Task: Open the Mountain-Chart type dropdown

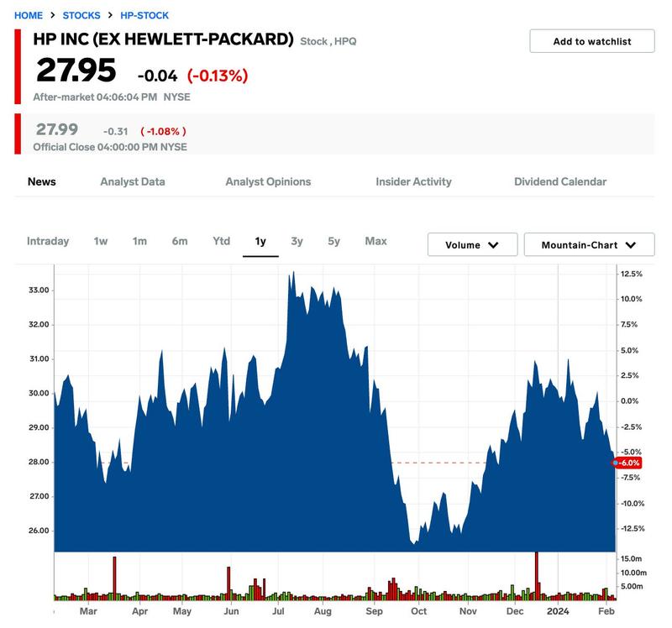Action: [589, 244]
